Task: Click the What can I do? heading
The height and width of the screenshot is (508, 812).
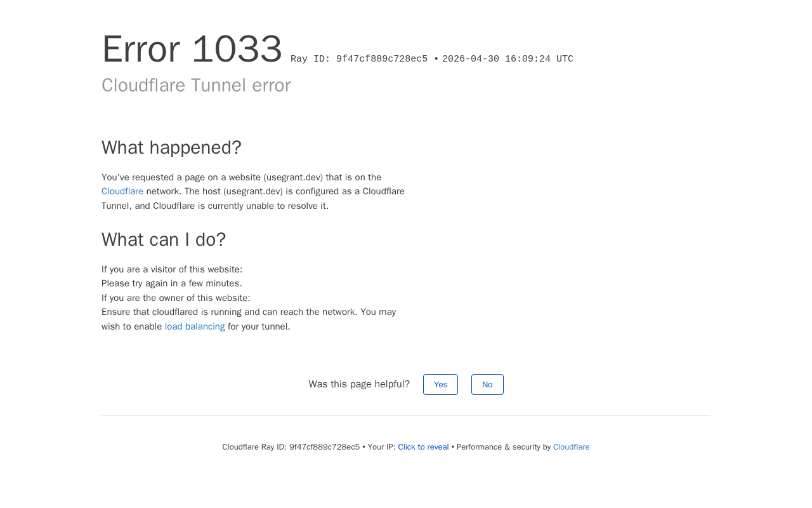Action: [x=164, y=239]
